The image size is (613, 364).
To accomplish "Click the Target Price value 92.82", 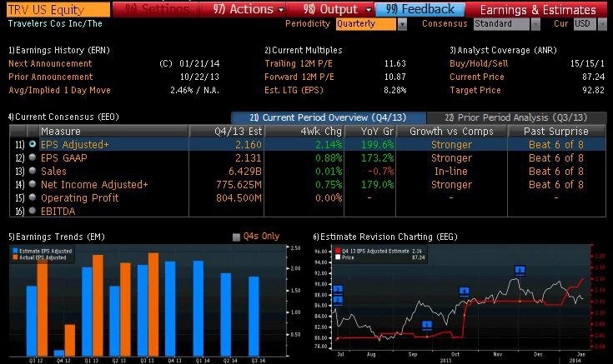I will 594,90.
